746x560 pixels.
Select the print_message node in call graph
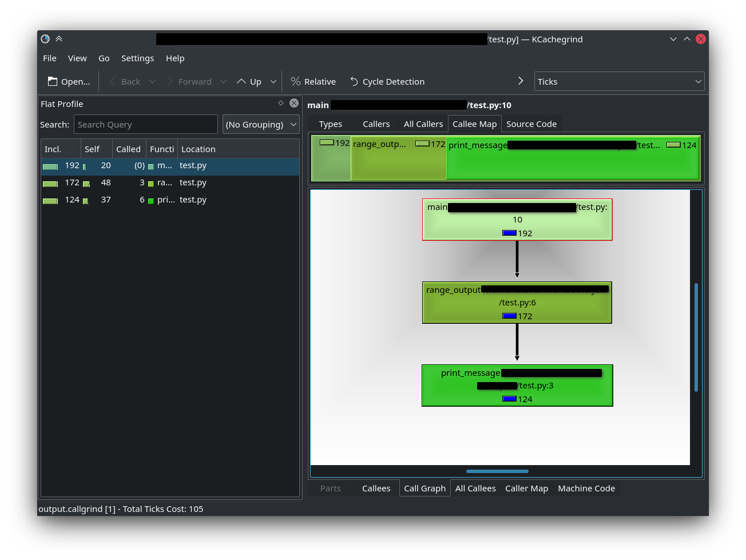(517, 386)
